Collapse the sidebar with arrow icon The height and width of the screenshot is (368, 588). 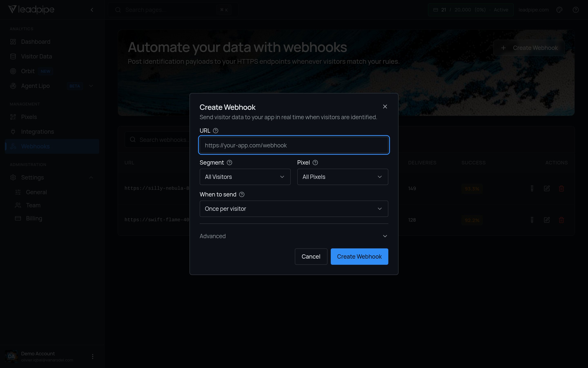coord(92,10)
